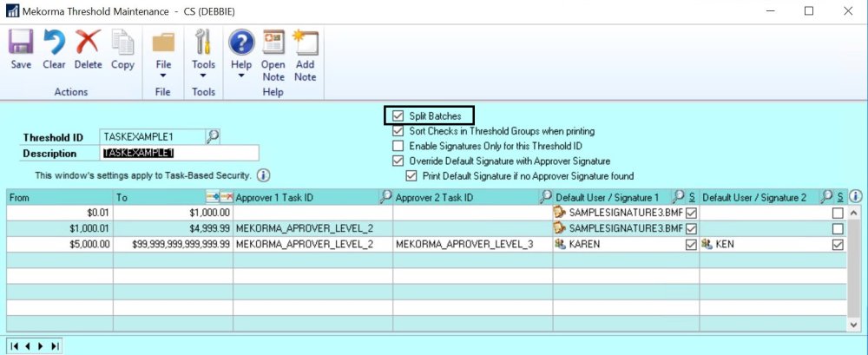
Task: Click user icon beside KAREN
Action: pos(560,244)
